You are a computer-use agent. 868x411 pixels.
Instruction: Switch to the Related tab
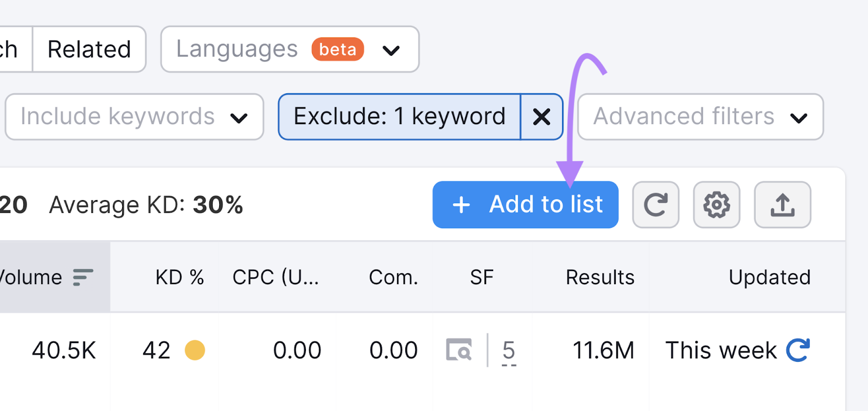click(x=88, y=49)
